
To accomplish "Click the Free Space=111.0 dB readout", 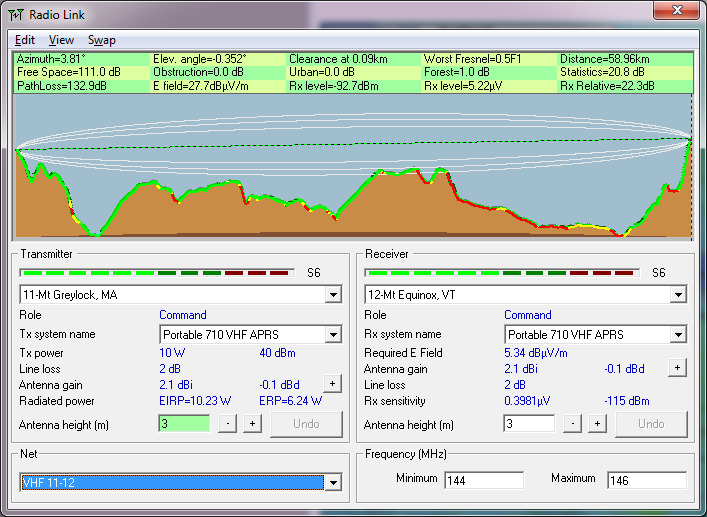I will pos(69,72).
